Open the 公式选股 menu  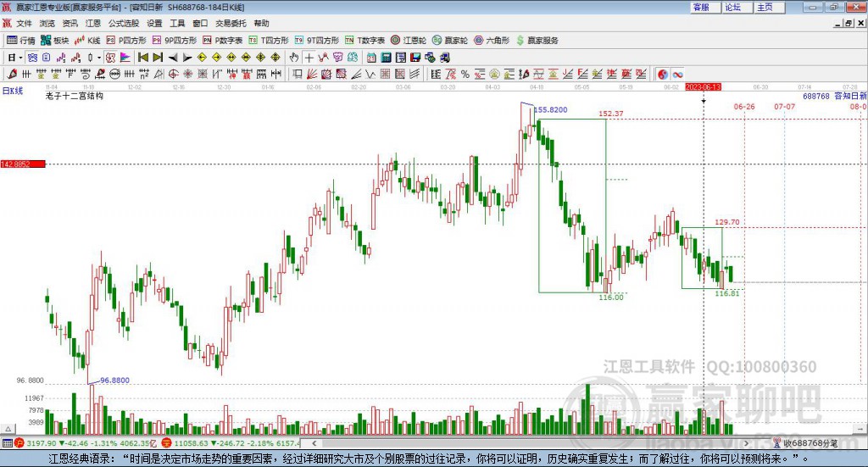[x=124, y=23]
